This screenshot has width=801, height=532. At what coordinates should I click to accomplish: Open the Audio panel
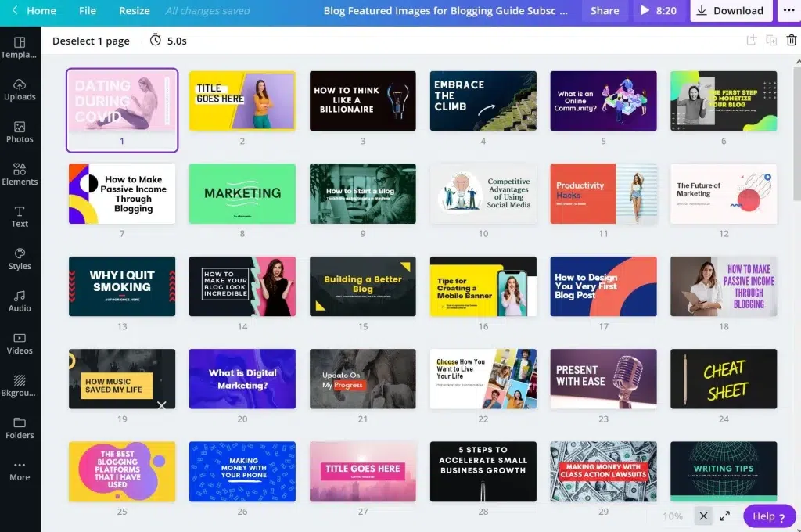coord(20,301)
